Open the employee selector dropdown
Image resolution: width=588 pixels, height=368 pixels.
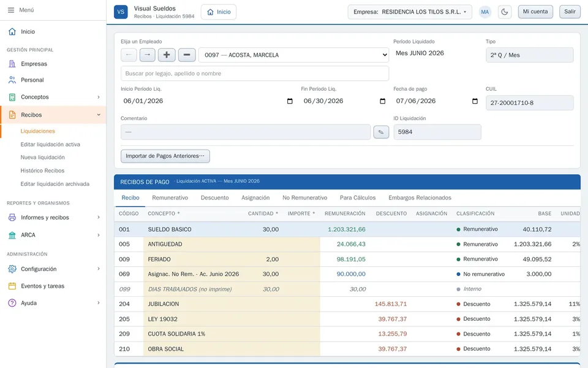tap(293, 55)
